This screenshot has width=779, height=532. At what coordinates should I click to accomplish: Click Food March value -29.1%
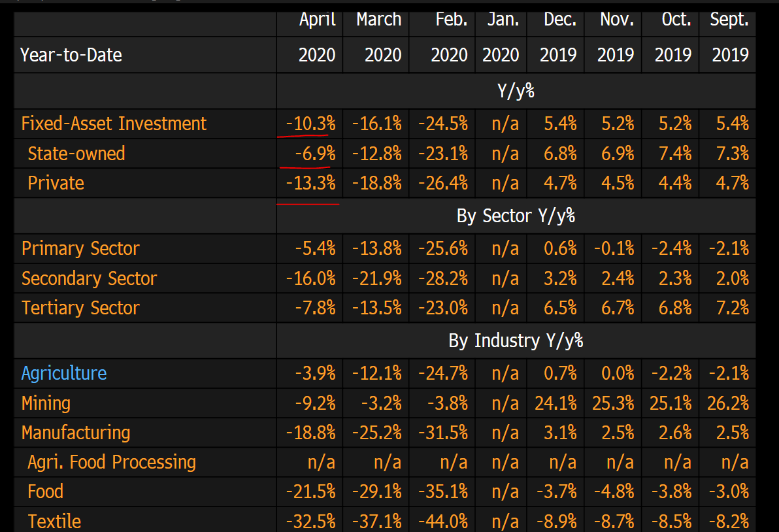(x=377, y=491)
